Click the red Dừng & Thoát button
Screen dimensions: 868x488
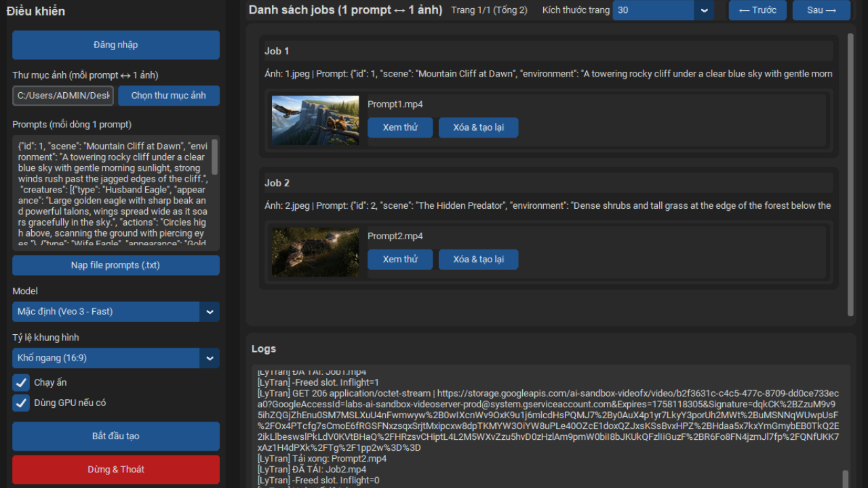[115, 470]
